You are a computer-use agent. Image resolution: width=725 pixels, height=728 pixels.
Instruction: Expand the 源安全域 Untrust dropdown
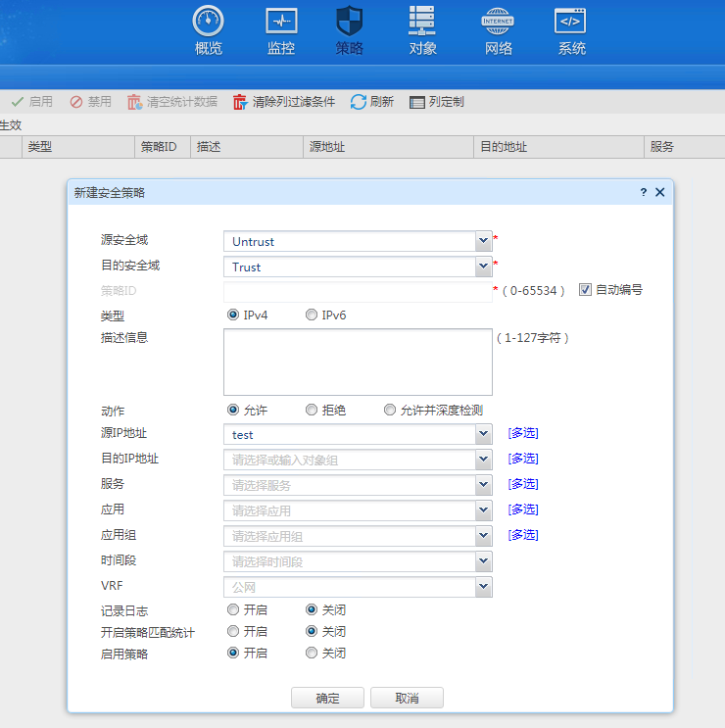[x=483, y=241]
